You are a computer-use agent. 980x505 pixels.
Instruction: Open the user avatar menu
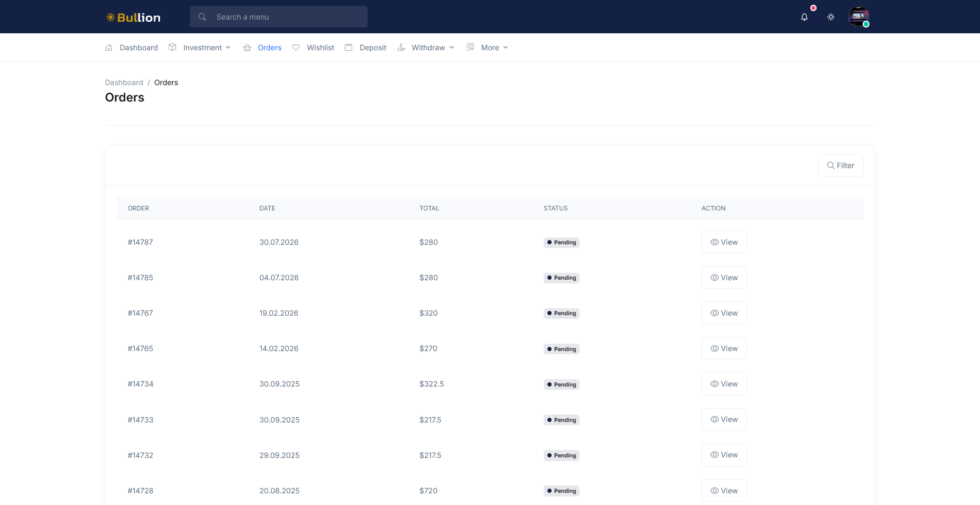tap(858, 17)
